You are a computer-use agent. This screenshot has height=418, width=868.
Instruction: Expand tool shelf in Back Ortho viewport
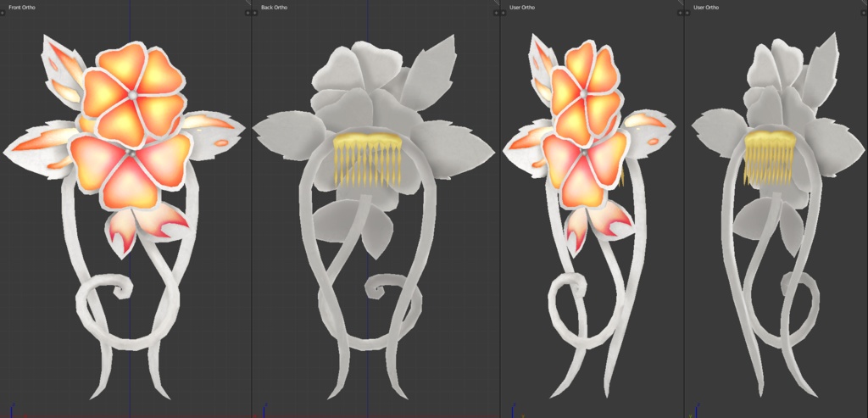point(255,13)
